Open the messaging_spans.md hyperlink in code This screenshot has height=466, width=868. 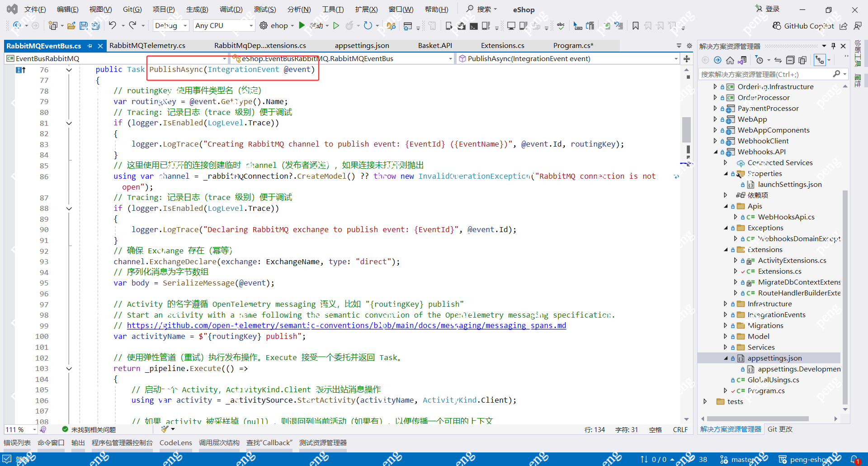(346, 325)
